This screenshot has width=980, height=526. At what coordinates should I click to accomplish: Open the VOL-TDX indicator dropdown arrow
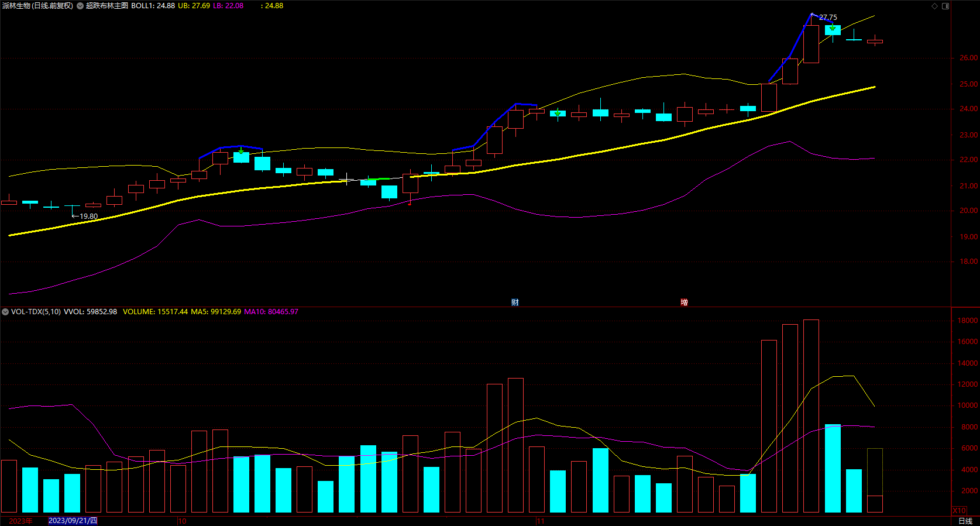(x=5, y=312)
